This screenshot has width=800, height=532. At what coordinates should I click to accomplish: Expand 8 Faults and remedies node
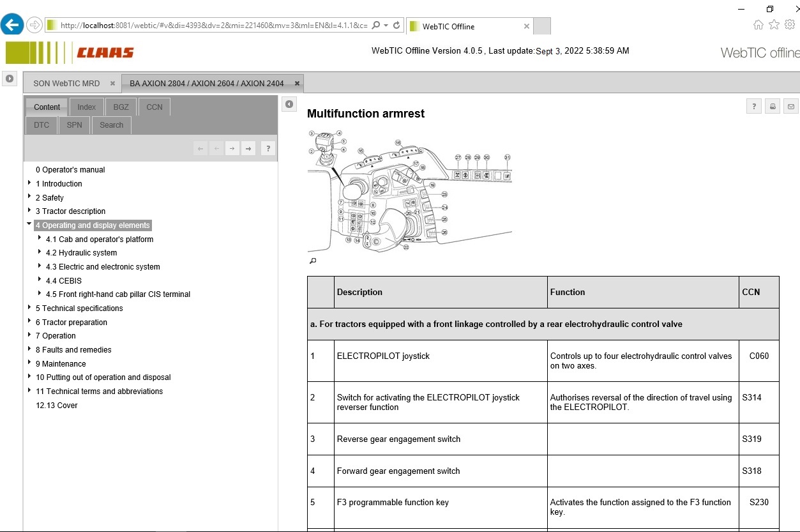click(x=29, y=349)
